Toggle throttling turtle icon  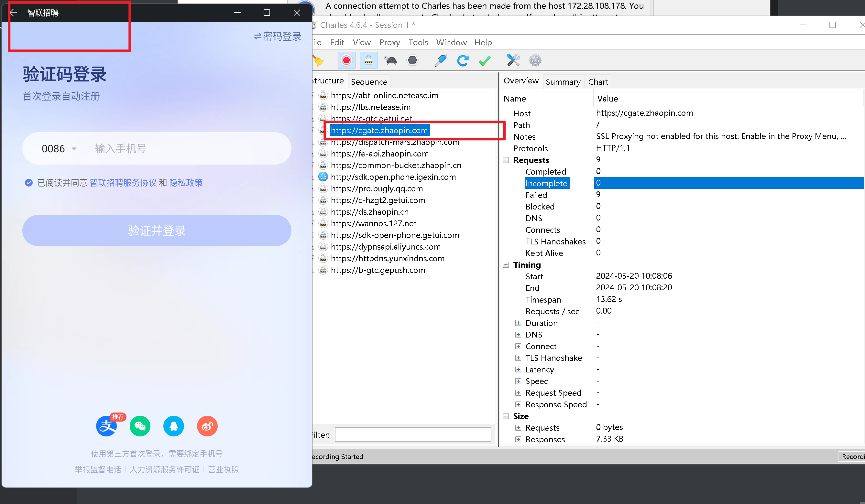click(391, 61)
